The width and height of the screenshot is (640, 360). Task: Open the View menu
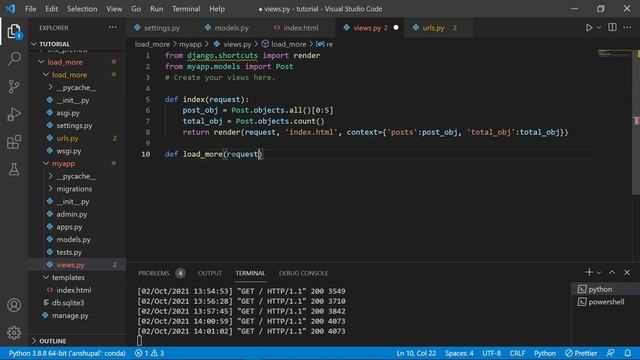click(114, 9)
